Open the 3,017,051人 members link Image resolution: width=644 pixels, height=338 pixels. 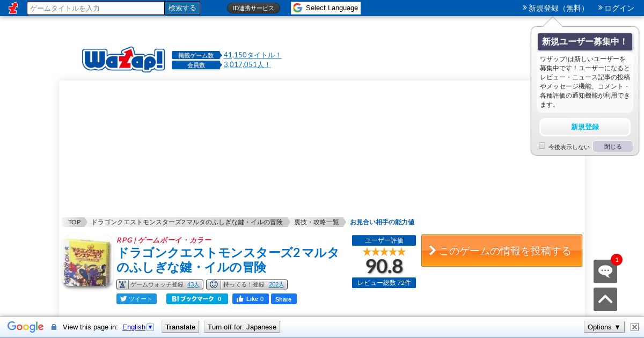tap(247, 64)
